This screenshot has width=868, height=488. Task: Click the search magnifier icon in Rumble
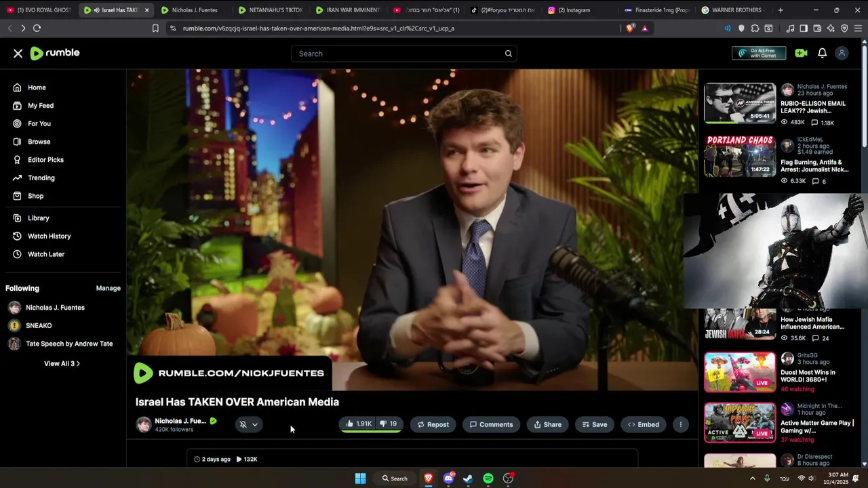pyautogui.click(x=508, y=54)
